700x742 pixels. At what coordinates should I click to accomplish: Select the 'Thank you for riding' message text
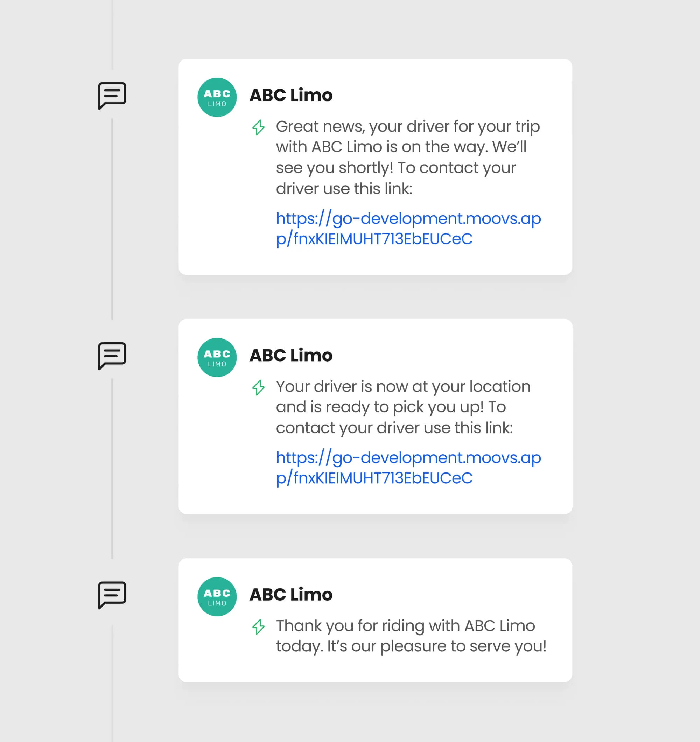click(x=411, y=636)
